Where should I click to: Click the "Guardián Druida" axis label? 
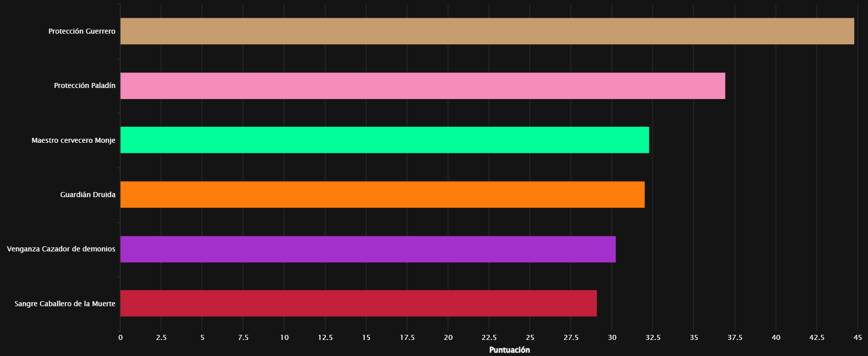tap(88, 195)
